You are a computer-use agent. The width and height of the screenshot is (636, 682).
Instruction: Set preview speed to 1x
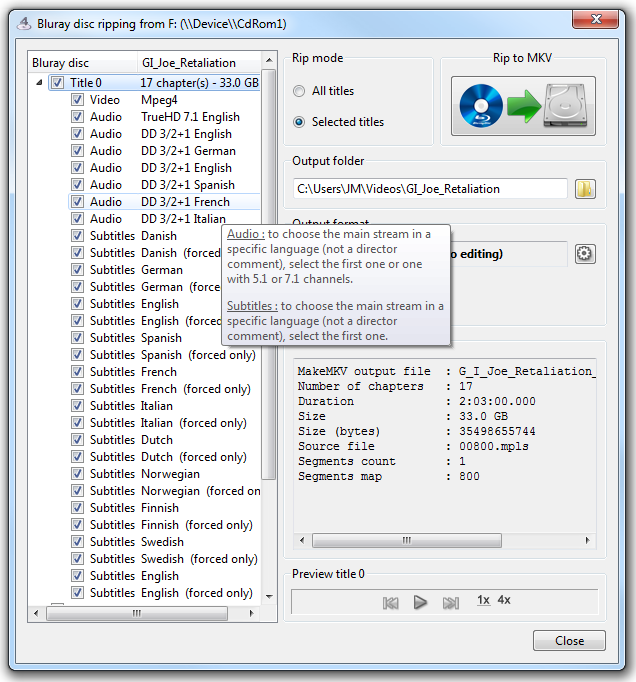[x=483, y=600]
